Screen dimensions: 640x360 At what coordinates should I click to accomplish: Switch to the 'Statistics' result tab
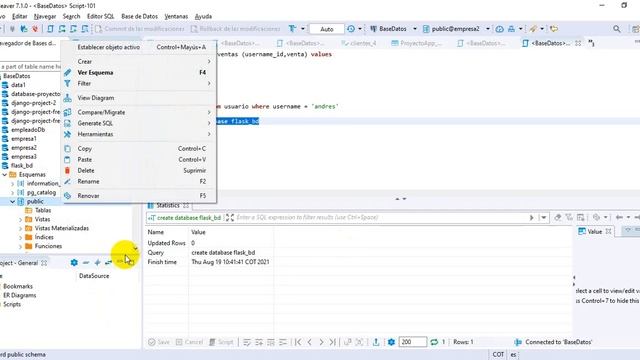(x=168, y=205)
